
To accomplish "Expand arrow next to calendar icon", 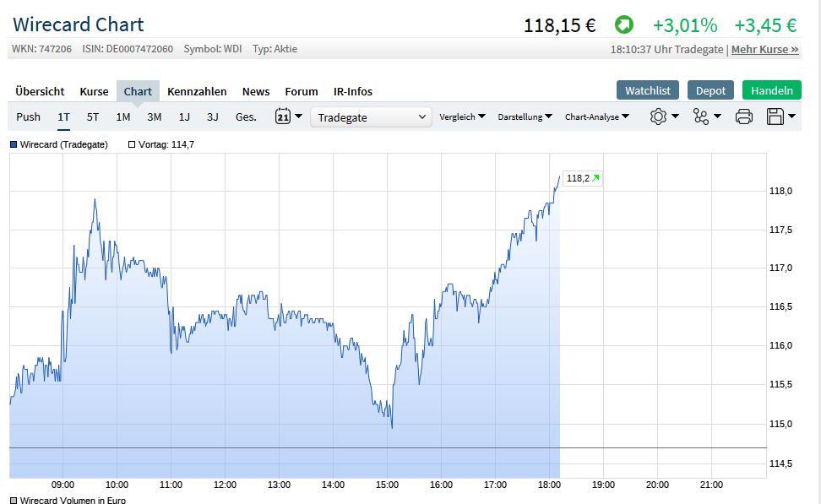I will pos(298,117).
